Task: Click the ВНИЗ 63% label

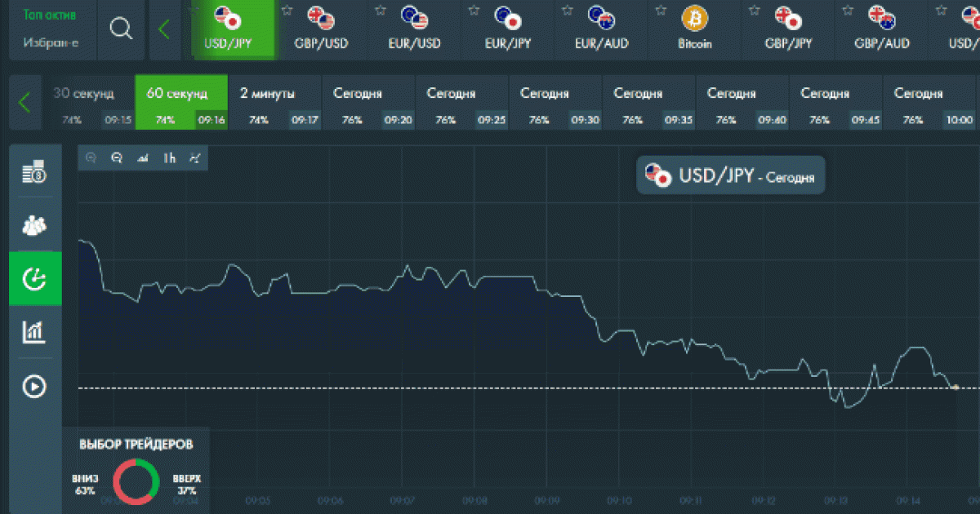Action: click(85, 485)
